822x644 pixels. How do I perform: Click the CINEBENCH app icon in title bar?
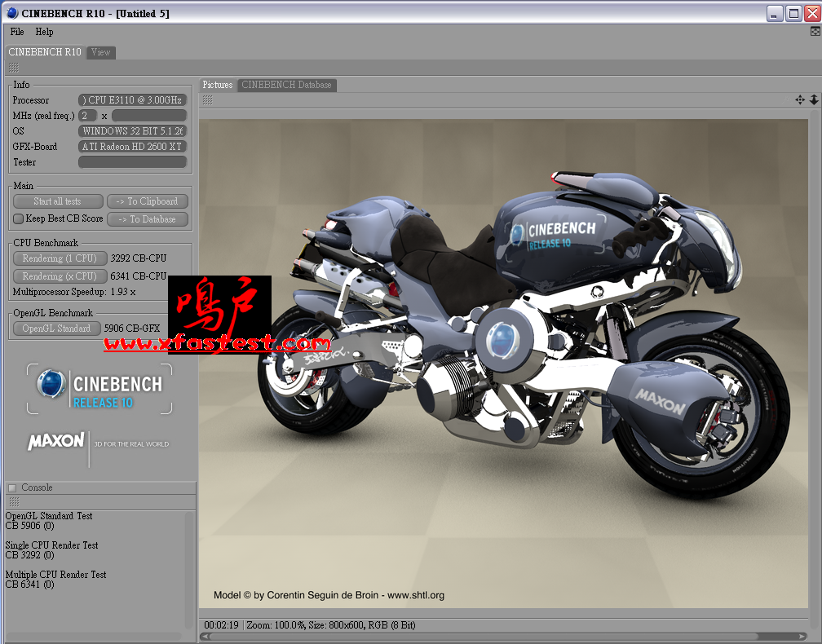tap(10, 13)
